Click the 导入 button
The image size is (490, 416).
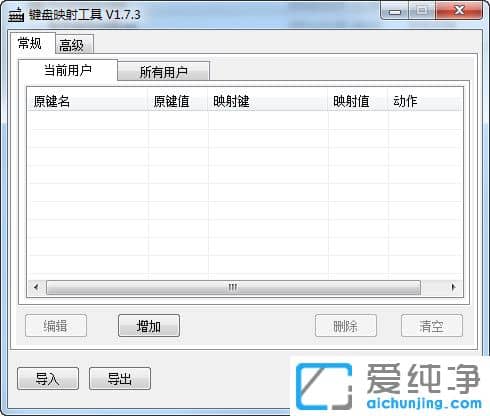click(x=48, y=379)
